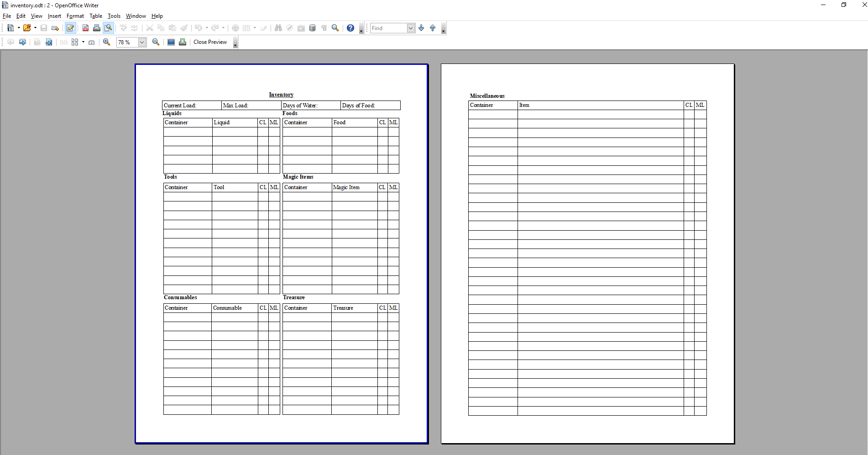Click the Print page view icon
The height and width of the screenshot is (455, 868).
coord(183,42)
